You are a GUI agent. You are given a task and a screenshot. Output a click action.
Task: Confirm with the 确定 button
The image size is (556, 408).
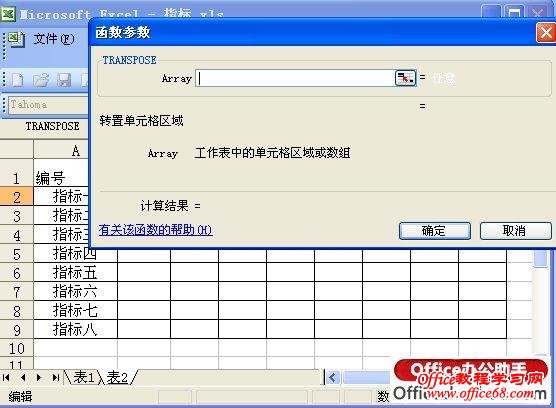coord(435,231)
